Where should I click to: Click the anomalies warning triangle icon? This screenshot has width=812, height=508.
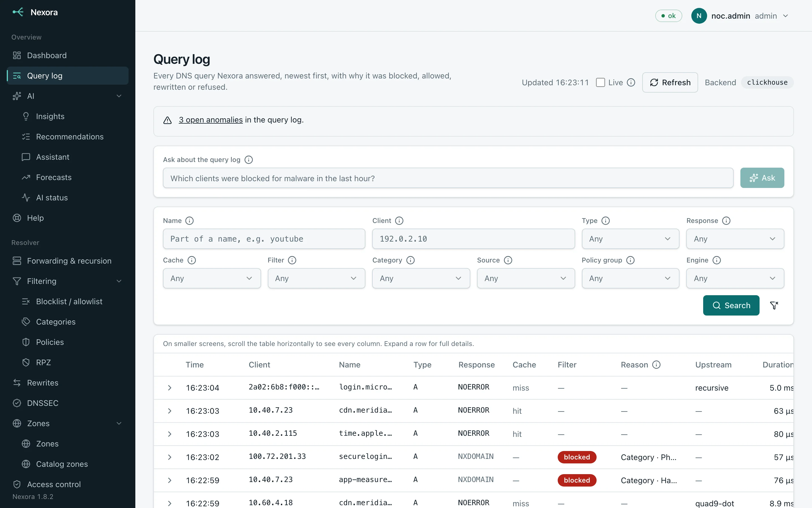click(167, 120)
